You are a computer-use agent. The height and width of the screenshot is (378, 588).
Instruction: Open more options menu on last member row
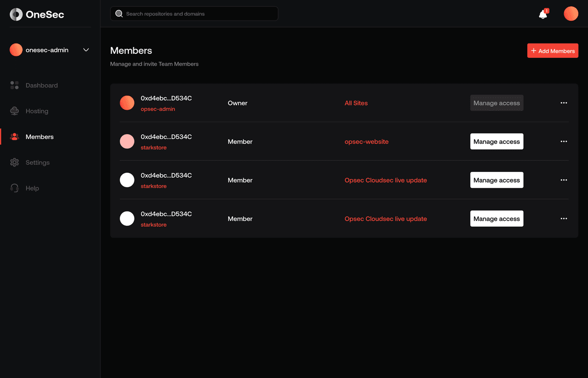click(x=563, y=219)
